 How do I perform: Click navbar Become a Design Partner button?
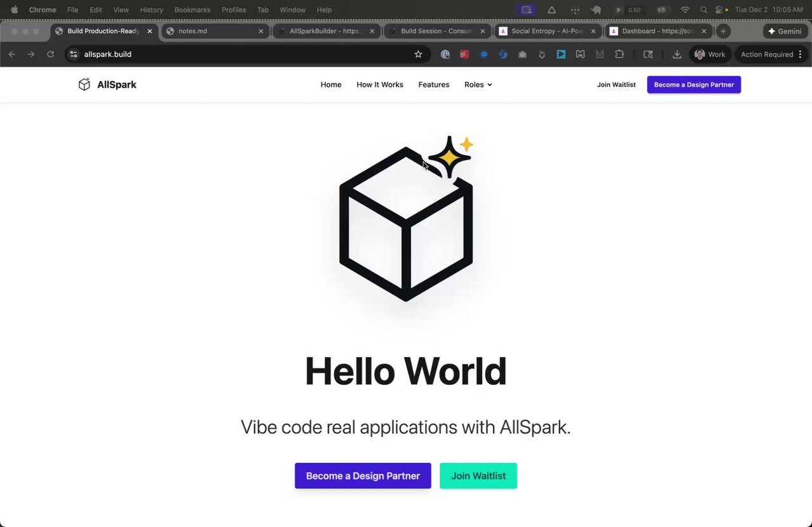[x=694, y=84]
